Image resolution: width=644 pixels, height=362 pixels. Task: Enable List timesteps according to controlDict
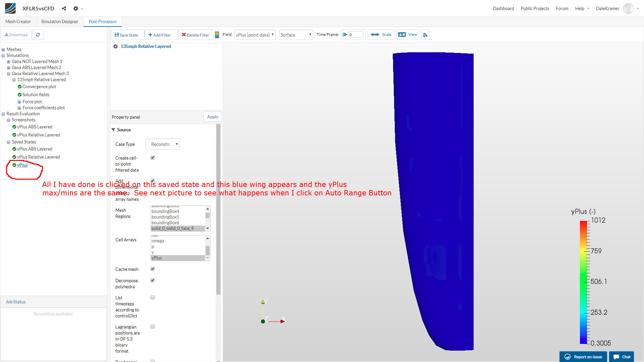[x=153, y=297]
